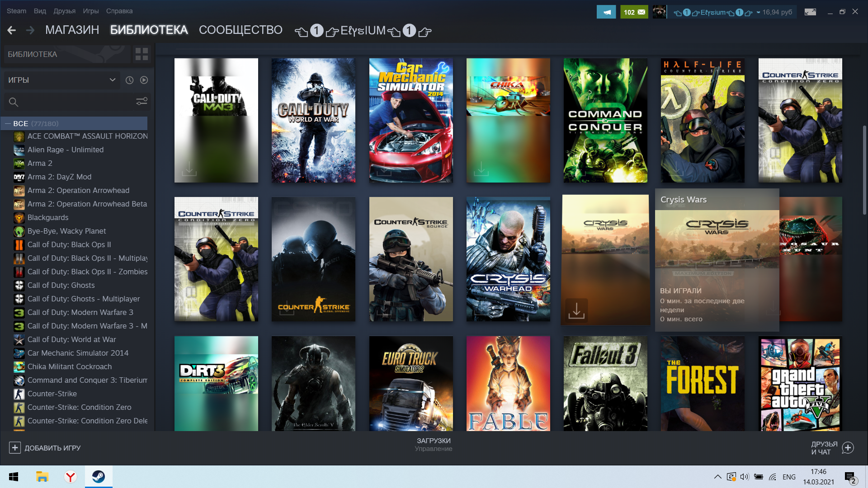This screenshot has height=488, width=868.
Task: Open the user avatar in the header
Action: (x=660, y=12)
